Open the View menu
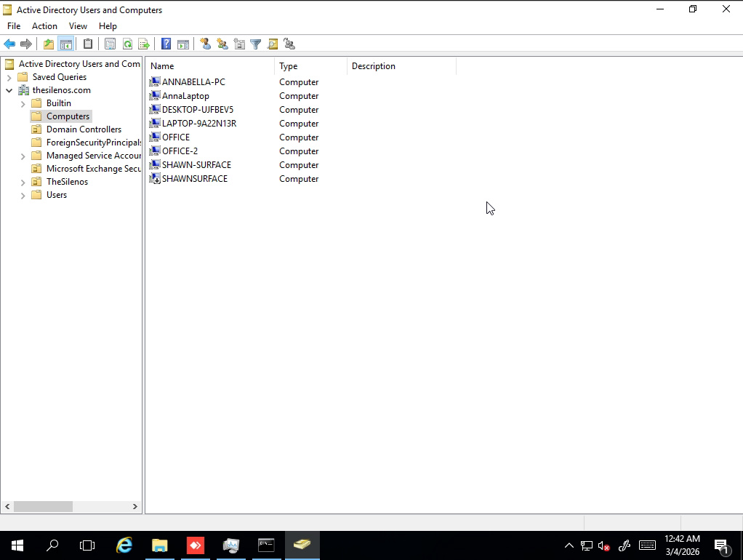 tap(78, 26)
